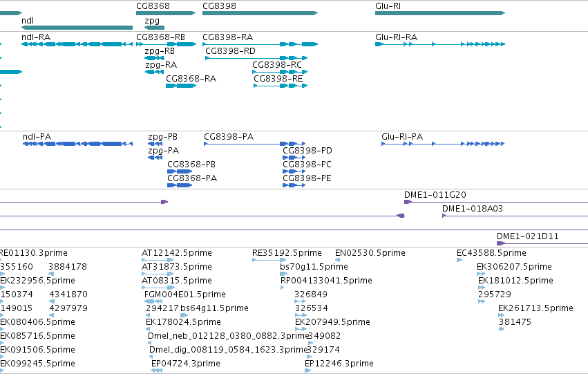
Task: Select transcript zpg-RB
Action: 160,51
